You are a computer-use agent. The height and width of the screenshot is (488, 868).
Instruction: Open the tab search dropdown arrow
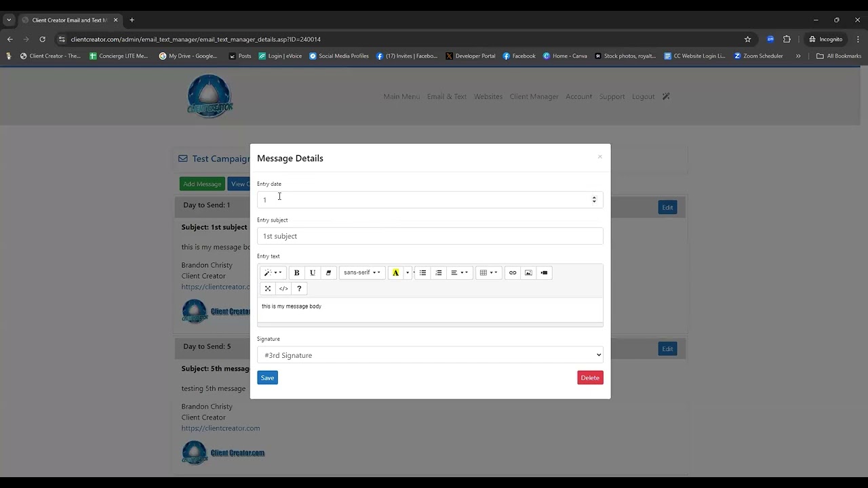pyautogui.click(x=9, y=20)
